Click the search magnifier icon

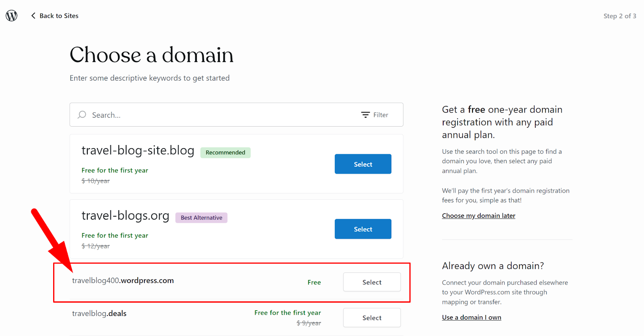82,115
